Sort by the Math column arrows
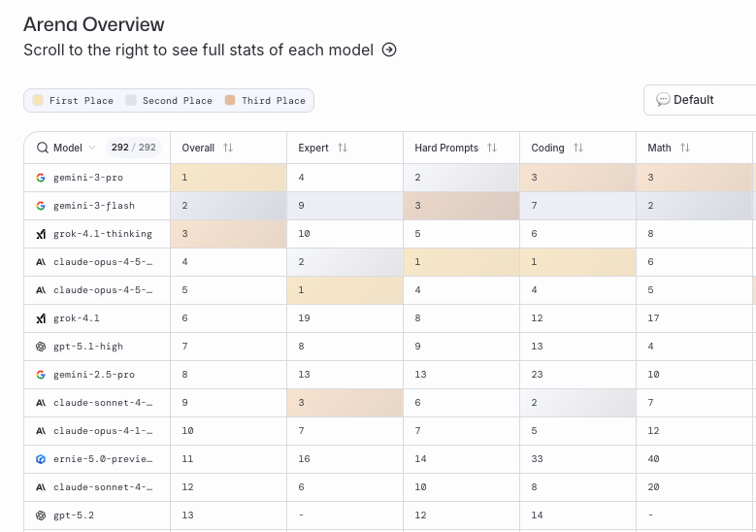 (684, 148)
